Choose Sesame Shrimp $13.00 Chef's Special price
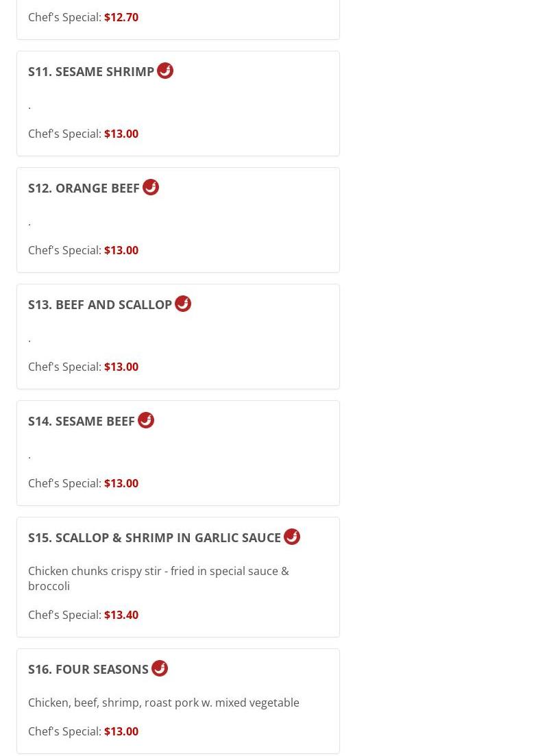 click(121, 134)
